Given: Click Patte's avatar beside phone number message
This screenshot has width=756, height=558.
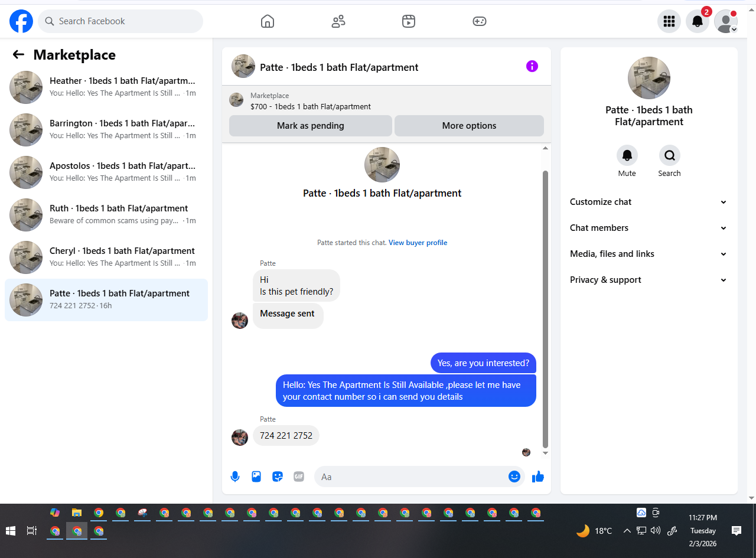Looking at the screenshot, I should pos(240,438).
